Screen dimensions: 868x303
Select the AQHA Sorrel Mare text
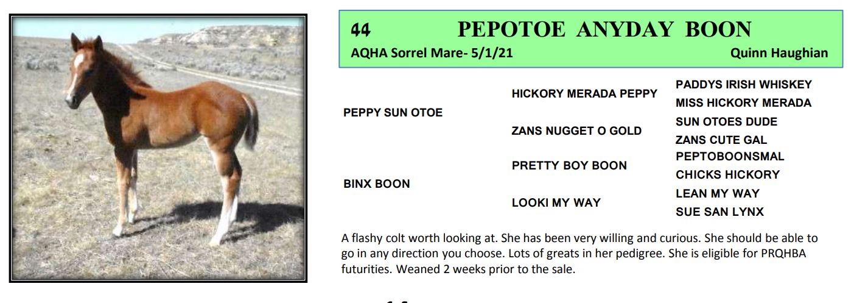432,53
